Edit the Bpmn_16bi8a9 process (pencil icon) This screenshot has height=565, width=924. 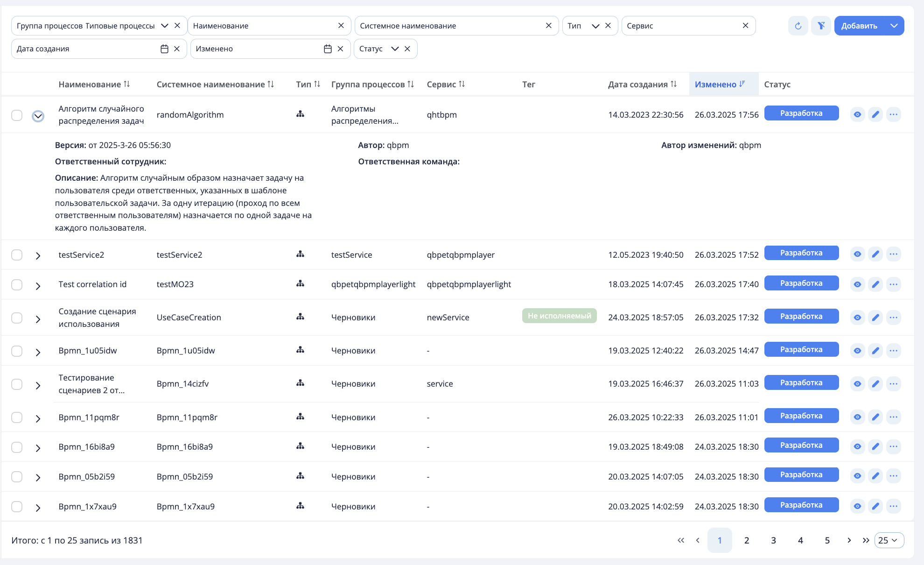pos(875,446)
